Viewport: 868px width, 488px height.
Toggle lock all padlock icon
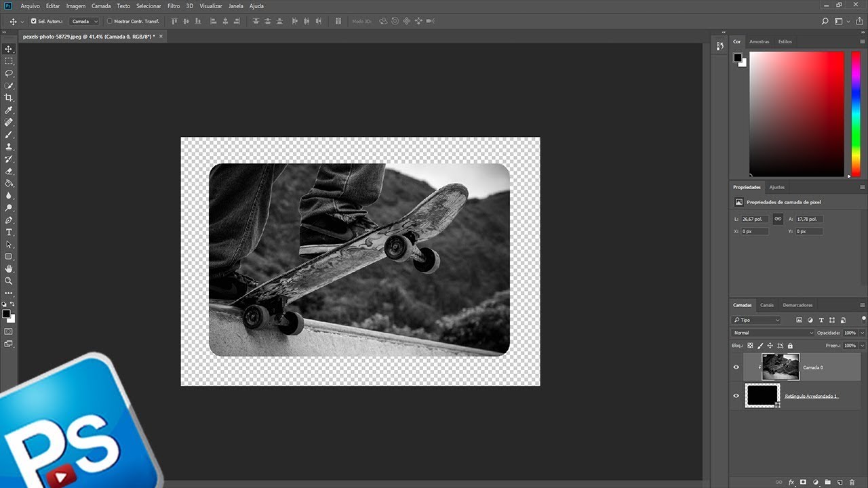point(790,346)
